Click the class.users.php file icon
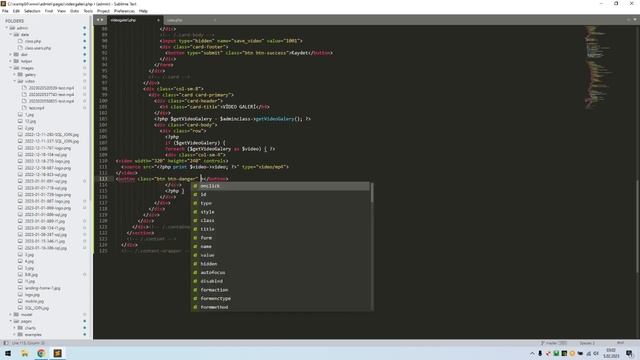The height and width of the screenshot is (360, 640). point(20,48)
